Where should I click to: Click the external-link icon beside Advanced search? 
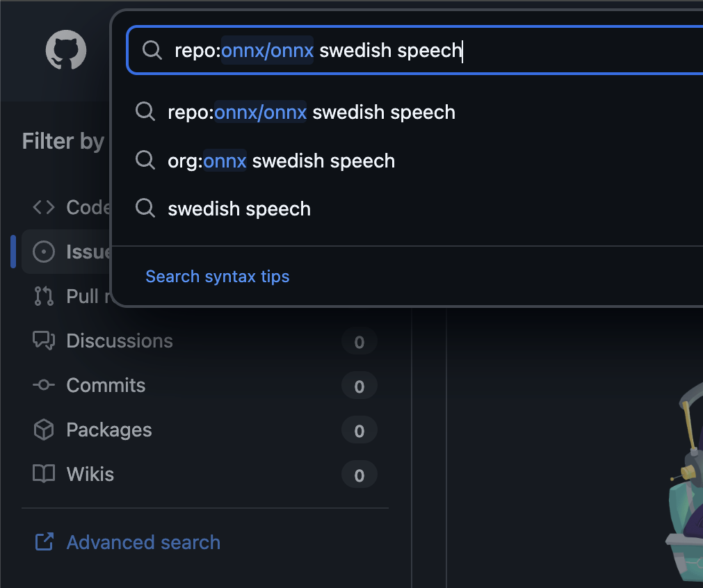coord(44,542)
